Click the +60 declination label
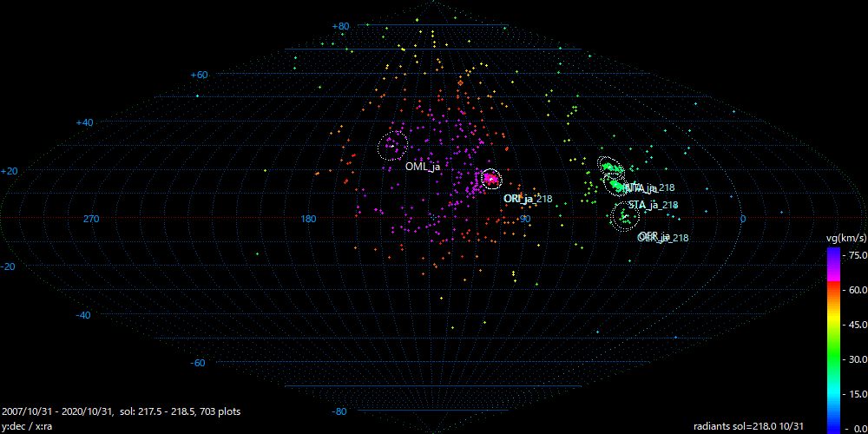Screen dimensions: 868x434 coord(200,75)
